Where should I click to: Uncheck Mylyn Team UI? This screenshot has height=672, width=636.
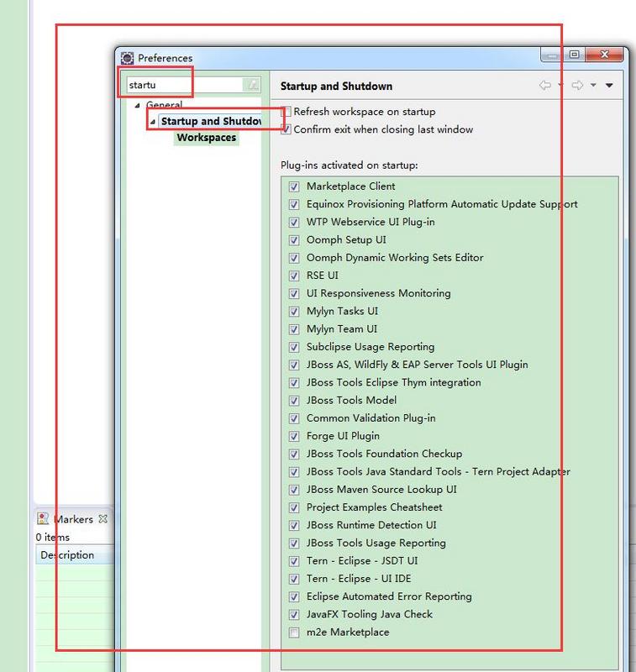tap(294, 329)
